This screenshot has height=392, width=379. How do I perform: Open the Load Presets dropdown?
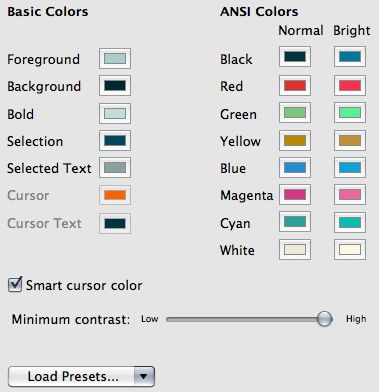(81, 377)
